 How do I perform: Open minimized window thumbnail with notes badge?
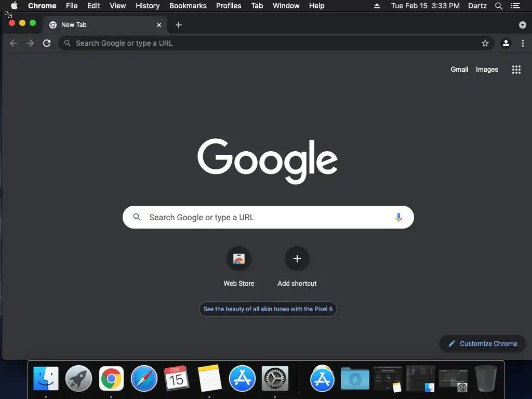pyautogui.click(x=388, y=379)
